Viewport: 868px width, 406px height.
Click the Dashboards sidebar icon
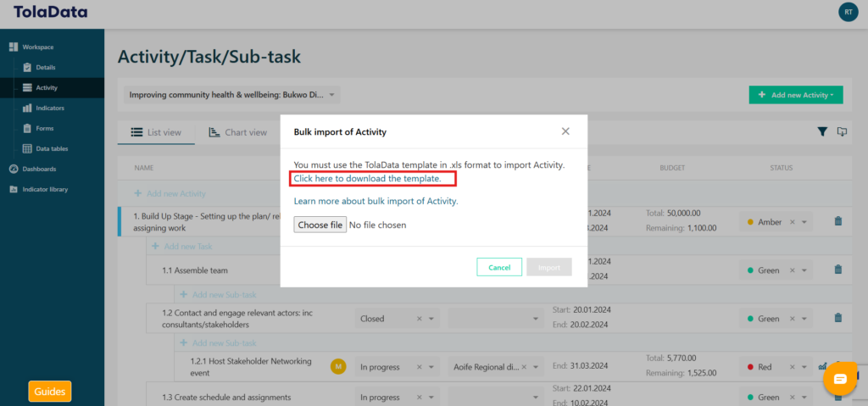(14, 169)
